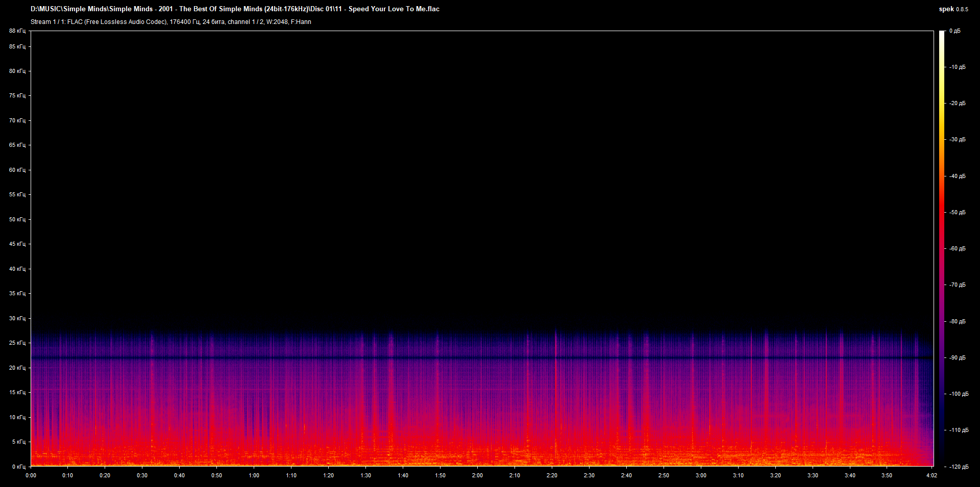
Task: Click the -10 дБ level label
Action: click(958, 67)
